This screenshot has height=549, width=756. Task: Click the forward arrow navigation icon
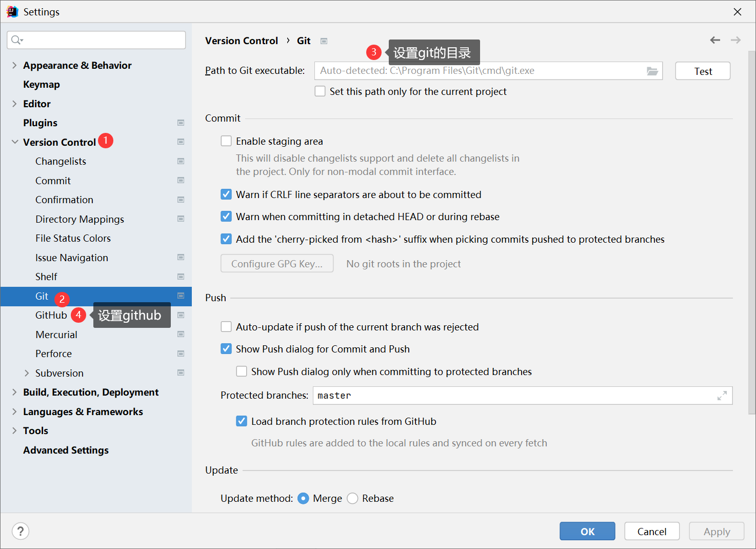[x=735, y=40]
